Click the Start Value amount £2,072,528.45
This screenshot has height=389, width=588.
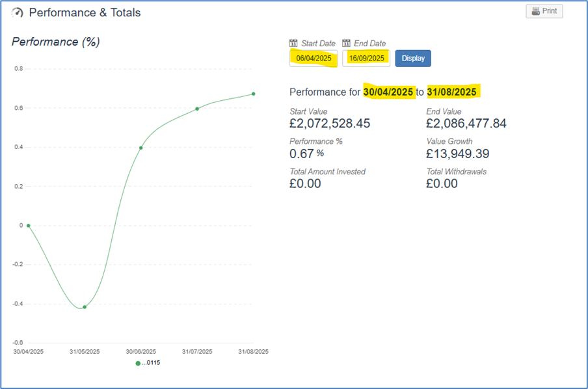[330, 124]
